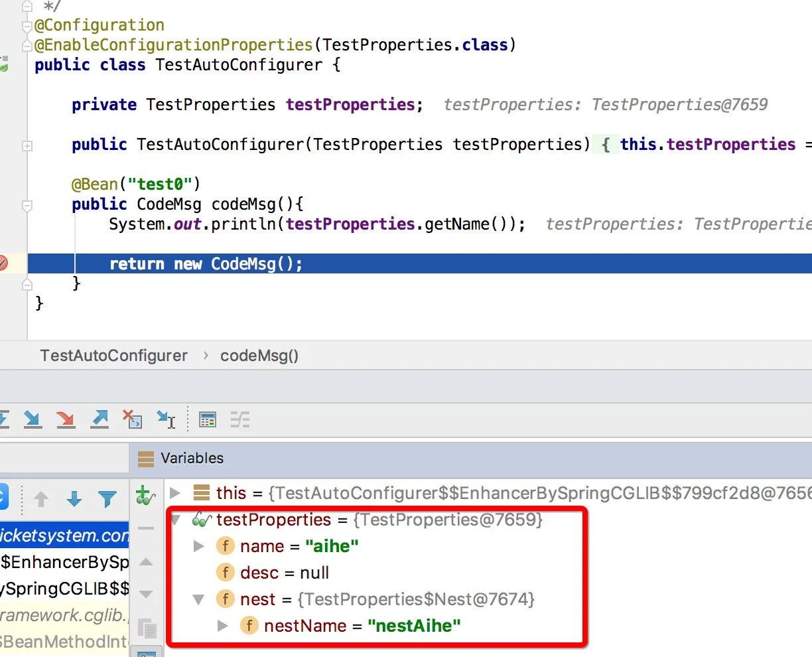Add a new watch with plus-glasses icon

pyautogui.click(x=145, y=496)
